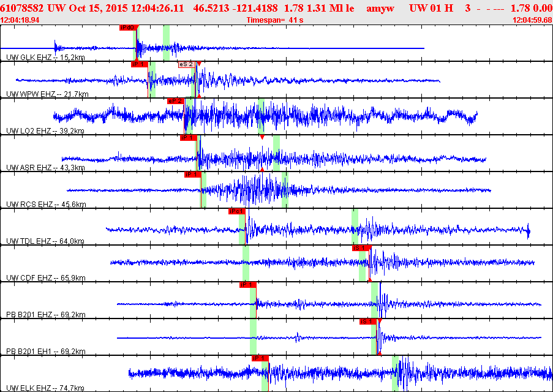Click the small mid-trace wiggle on B201 EH1 waveform
Image resolution: width=553 pixels, height=392 pixels.
(x=298, y=337)
